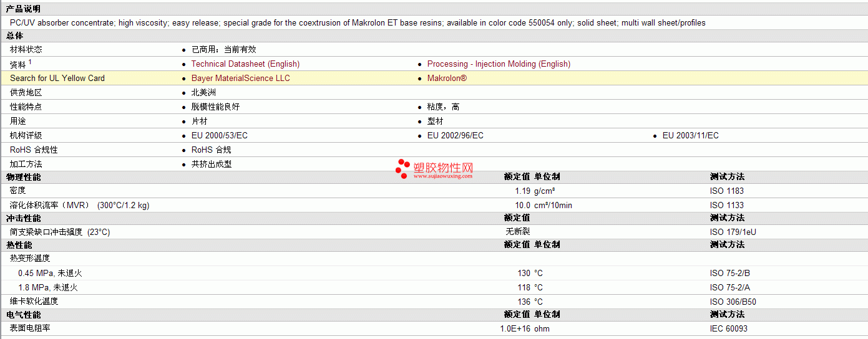Click the RoHS 合规性 row label
This screenshot has height=339, width=868.
[x=34, y=150]
